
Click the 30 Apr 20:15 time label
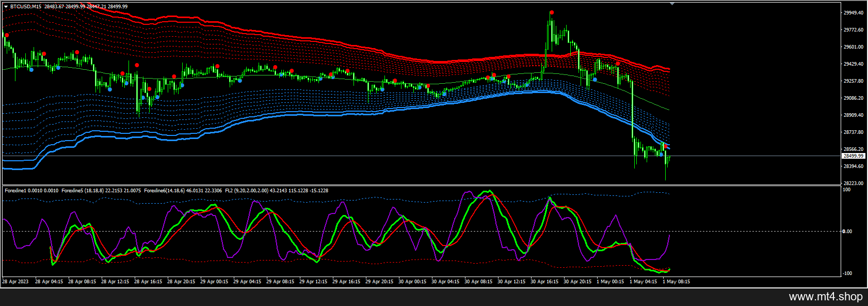pos(577,282)
